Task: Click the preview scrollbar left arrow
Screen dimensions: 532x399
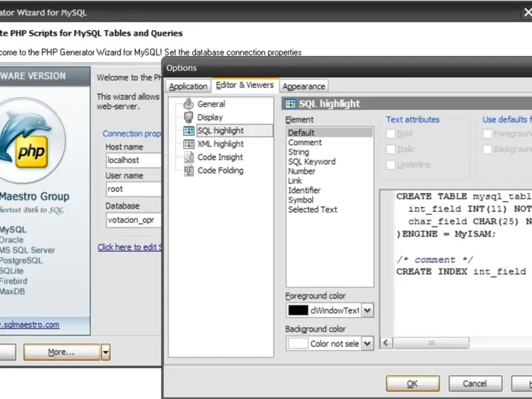Action: pos(386,342)
